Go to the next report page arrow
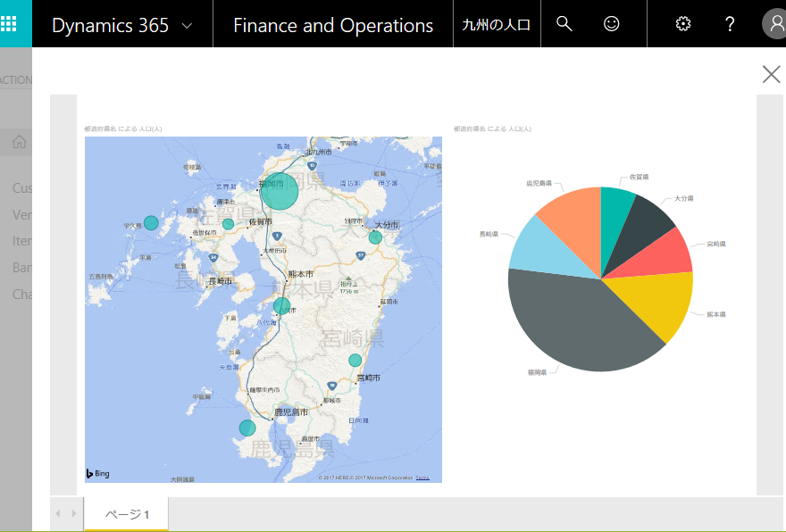Viewport: 786px width, 532px height. point(74,513)
